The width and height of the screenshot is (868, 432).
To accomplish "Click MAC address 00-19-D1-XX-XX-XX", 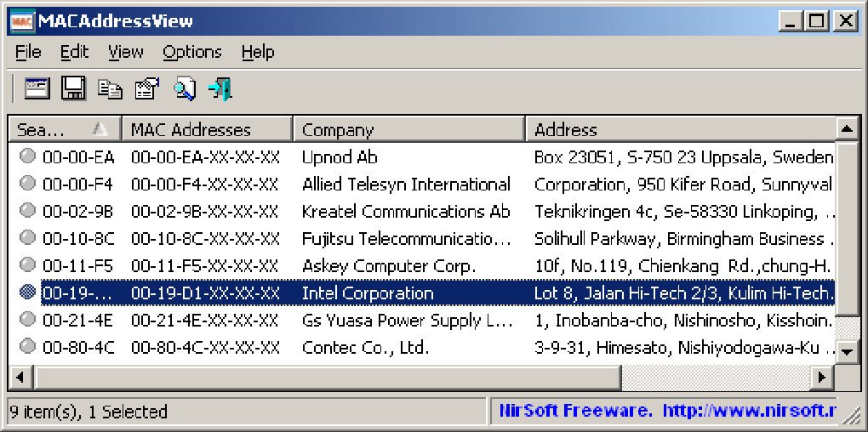I will point(205,293).
